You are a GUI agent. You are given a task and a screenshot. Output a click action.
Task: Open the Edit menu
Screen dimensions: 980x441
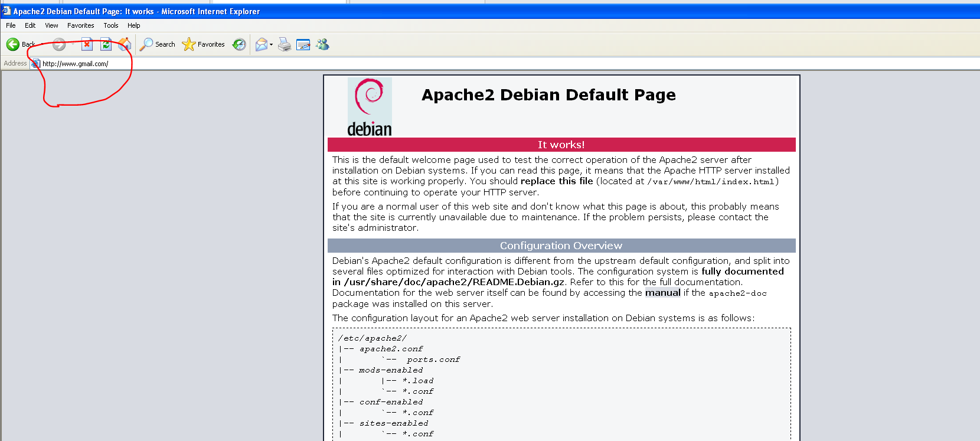point(30,25)
